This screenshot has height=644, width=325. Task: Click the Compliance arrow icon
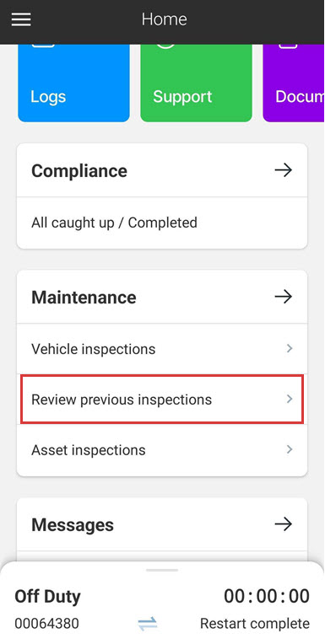pos(284,170)
